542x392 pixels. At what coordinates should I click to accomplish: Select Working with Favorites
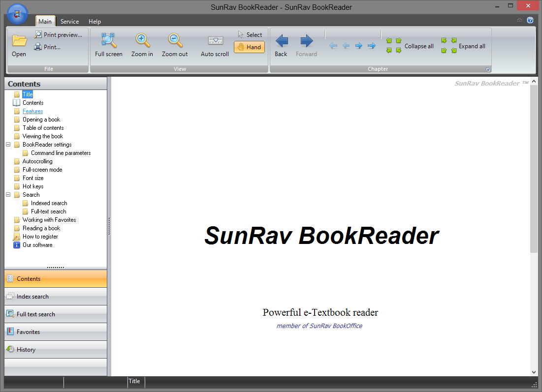point(49,220)
